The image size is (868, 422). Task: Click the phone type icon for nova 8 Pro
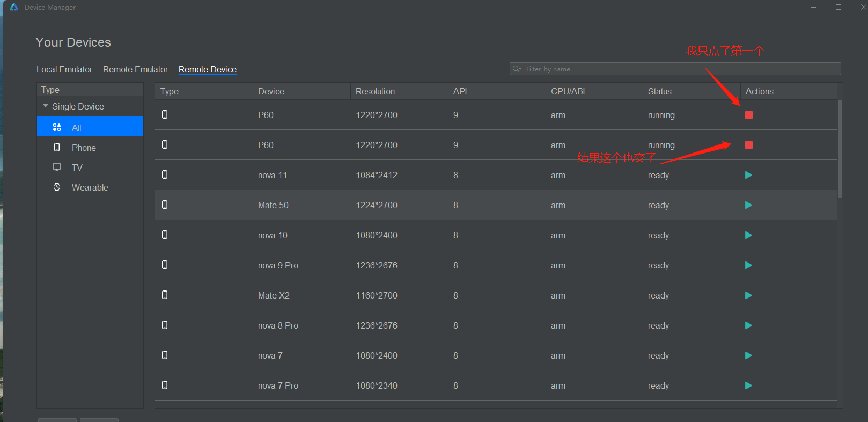[165, 325]
